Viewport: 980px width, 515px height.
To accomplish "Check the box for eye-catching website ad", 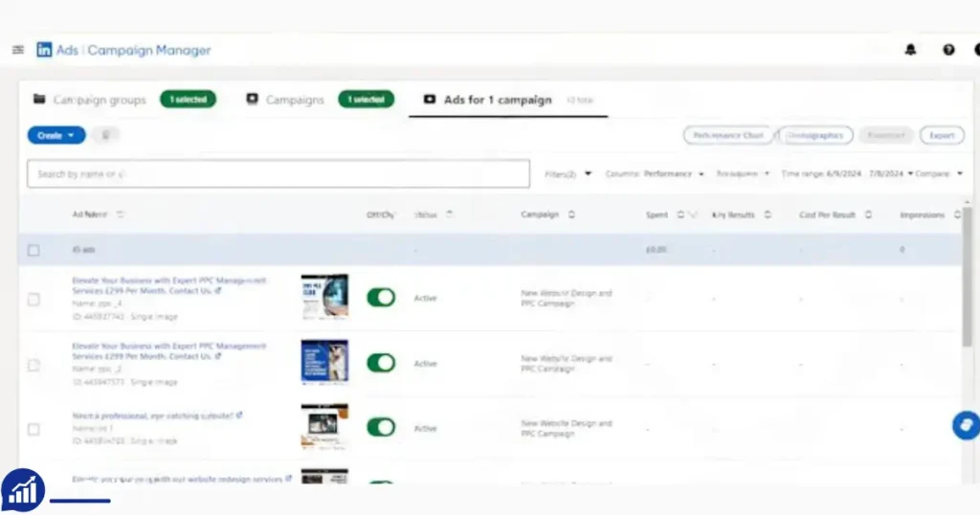I will click(33, 430).
